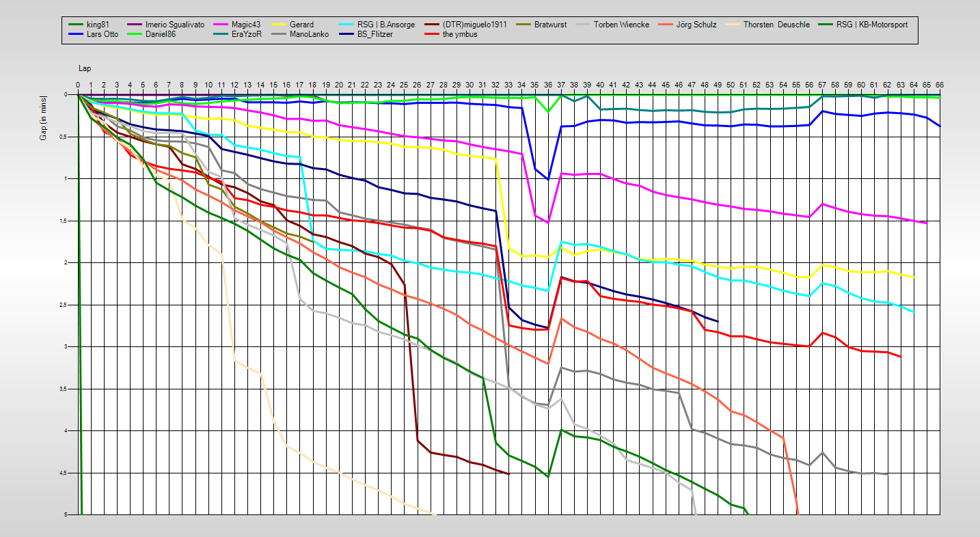Click lap number 57 on the axis

click(822, 85)
